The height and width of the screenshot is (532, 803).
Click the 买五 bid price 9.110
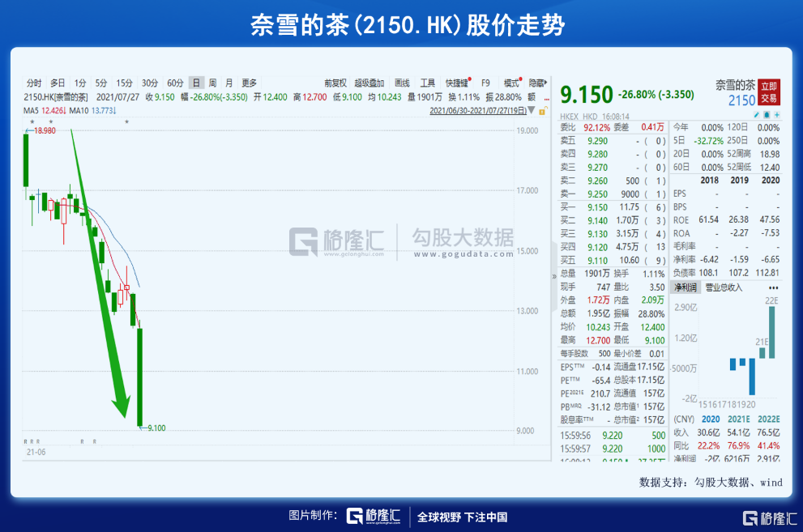(597, 261)
